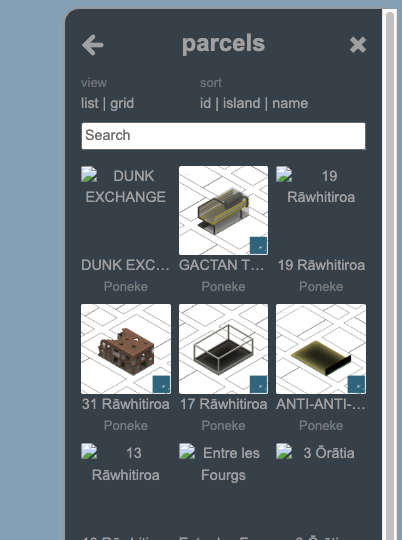This screenshot has height=540, width=402.
Task: Go back using the left arrow
Action: pos(93,45)
